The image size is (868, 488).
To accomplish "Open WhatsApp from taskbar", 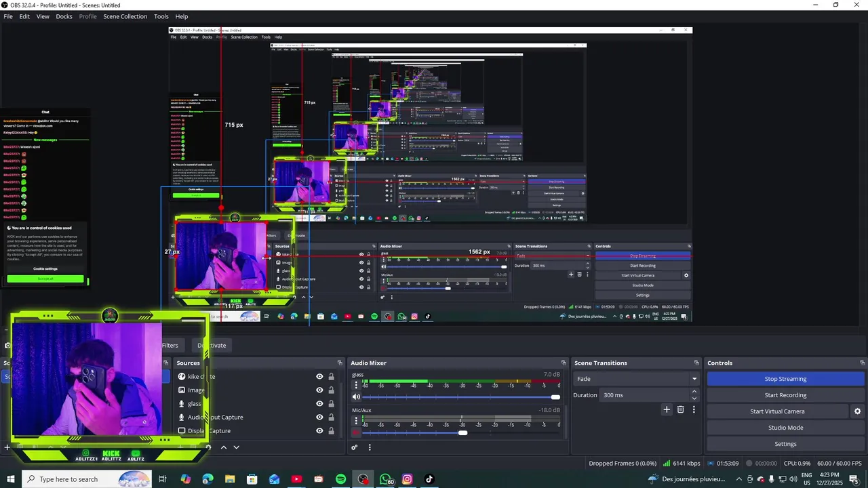I will pos(385,479).
